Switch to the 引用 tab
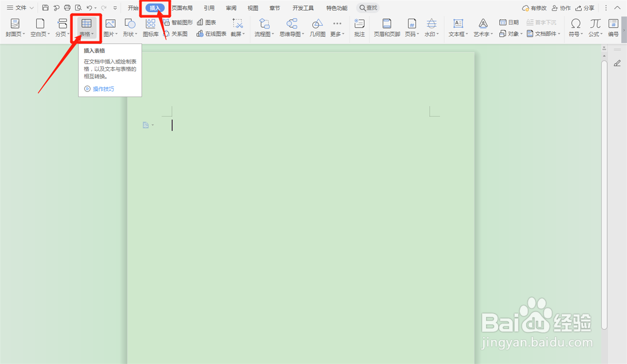This screenshot has width=627, height=364. click(209, 8)
